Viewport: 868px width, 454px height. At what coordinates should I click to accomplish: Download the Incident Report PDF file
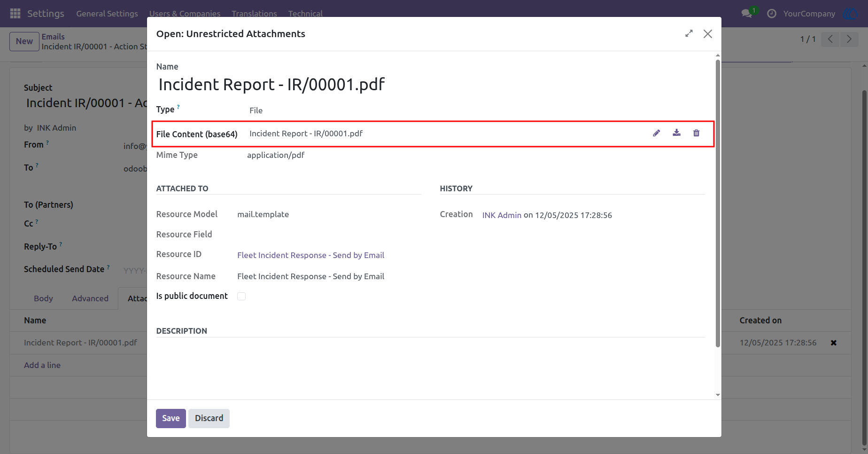coord(676,133)
